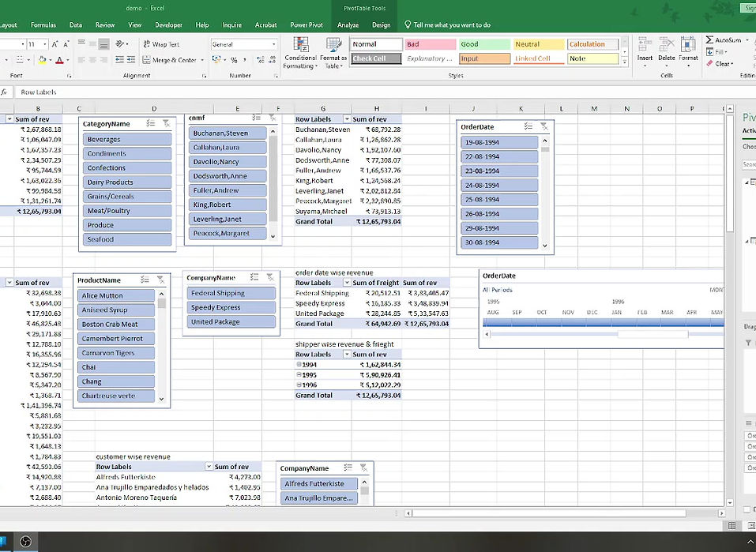
Task: Open Row Labels filter in shipper revenue table
Action: pos(347,283)
